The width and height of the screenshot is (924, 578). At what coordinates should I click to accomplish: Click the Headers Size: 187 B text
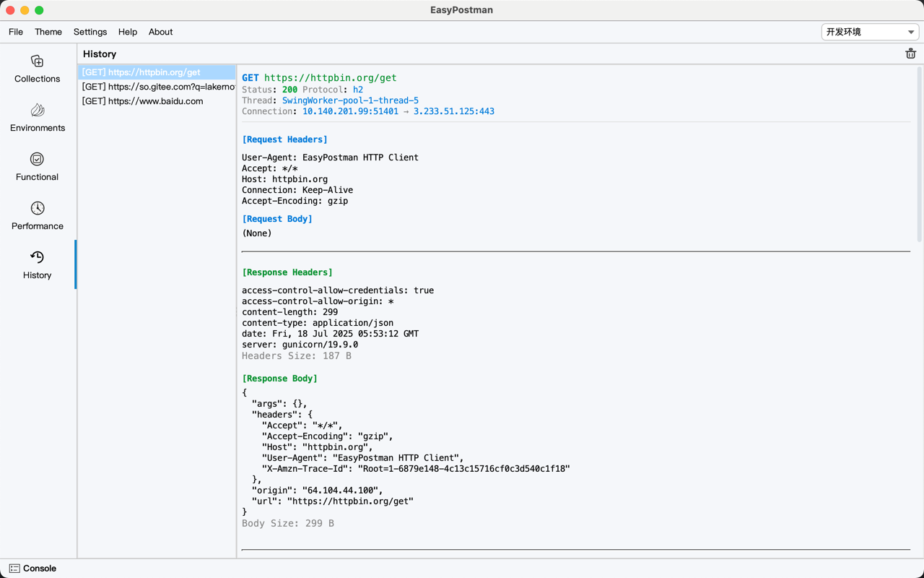[x=297, y=355]
